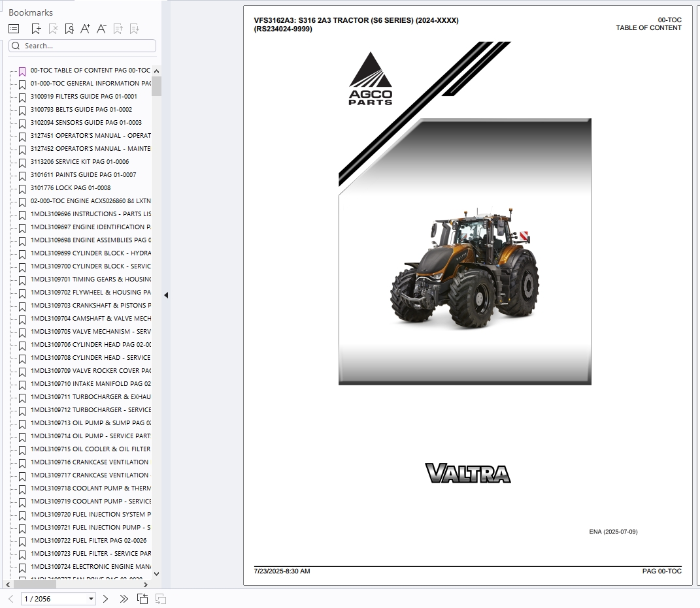
Task: Open 1MDL3109705 VALVE MECHANISM bookmark
Action: point(91,332)
